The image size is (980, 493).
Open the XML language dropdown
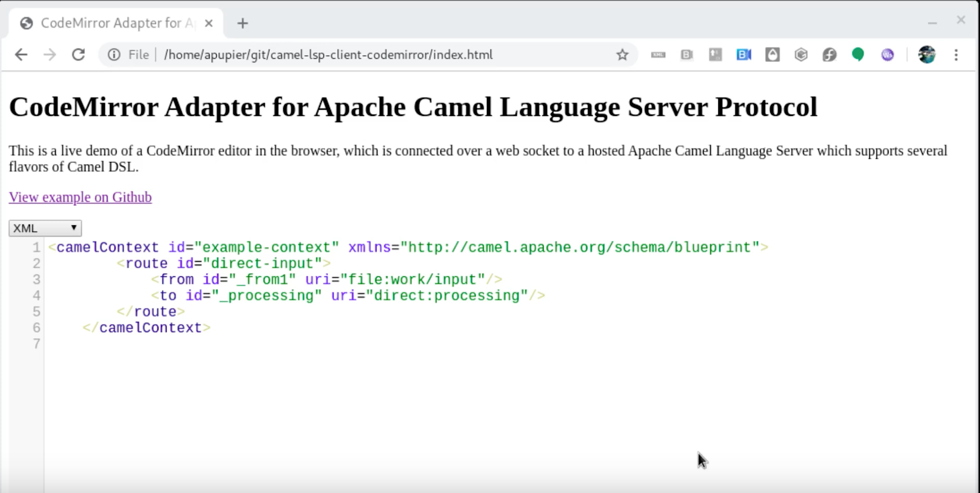(x=45, y=228)
